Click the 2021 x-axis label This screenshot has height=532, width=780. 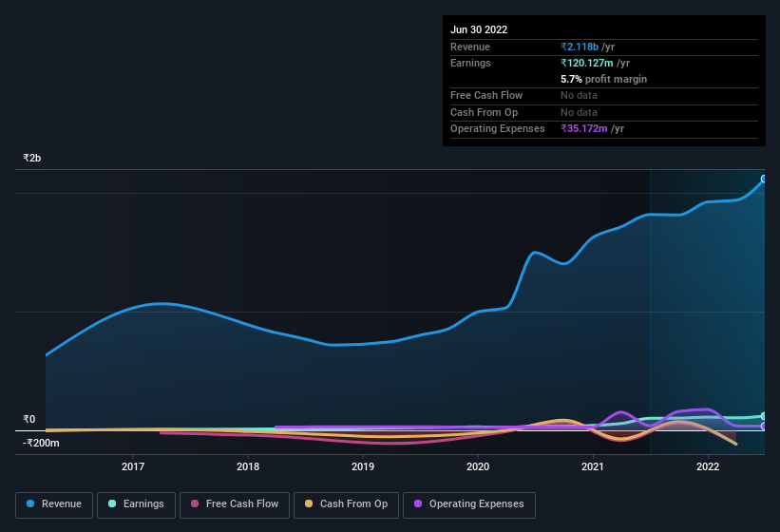593,466
